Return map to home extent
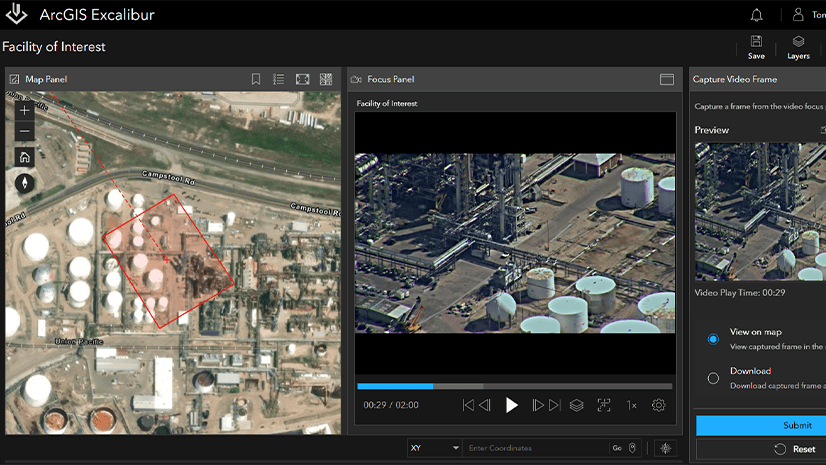This screenshot has width=826, height=465. 25,157
